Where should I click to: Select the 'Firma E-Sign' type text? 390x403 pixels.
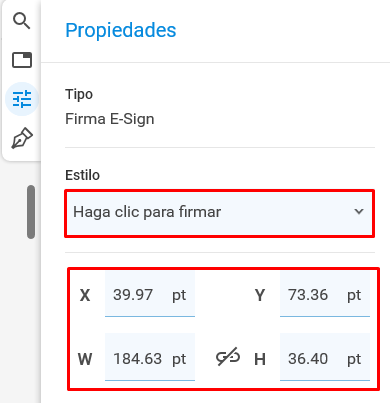(110, 119)
